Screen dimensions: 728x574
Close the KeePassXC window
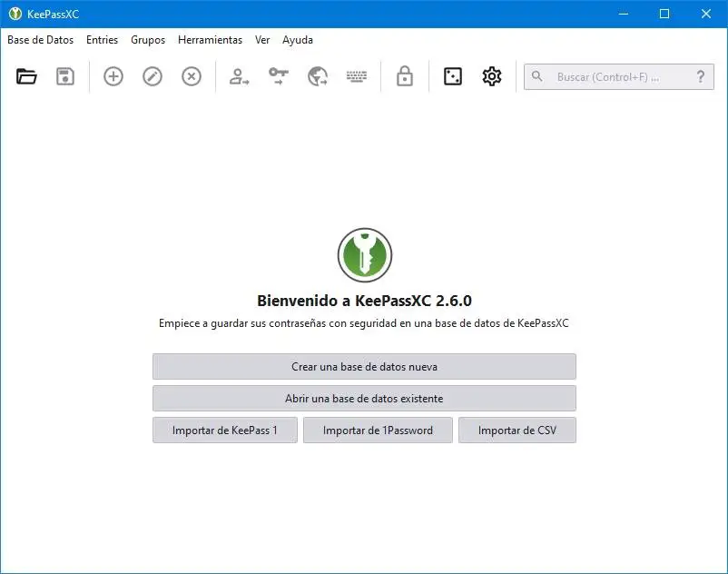pos(705,14)
